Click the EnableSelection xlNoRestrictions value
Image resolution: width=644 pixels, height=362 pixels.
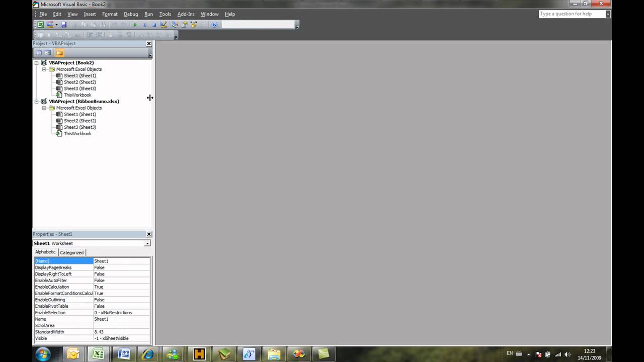click(x=122, y=313)
